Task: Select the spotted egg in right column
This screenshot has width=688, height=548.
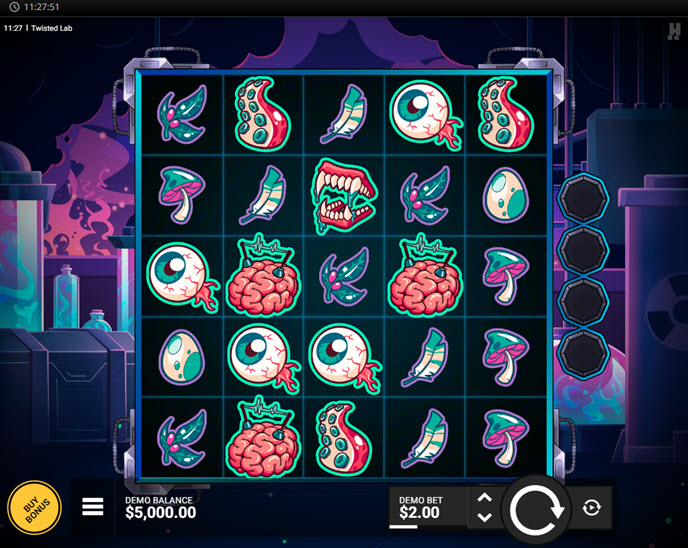Action: point(505,195)
